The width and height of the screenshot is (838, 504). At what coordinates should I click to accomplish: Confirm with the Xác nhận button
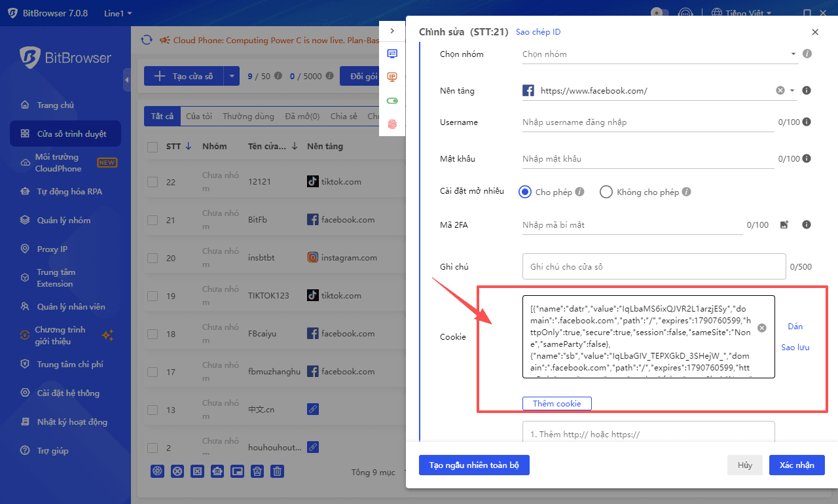[797, 465]
